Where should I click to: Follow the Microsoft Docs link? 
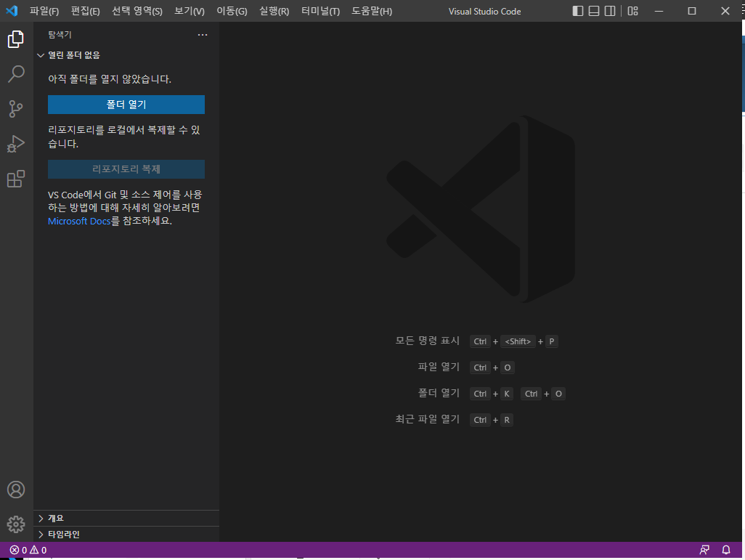[x=79, y=221]
